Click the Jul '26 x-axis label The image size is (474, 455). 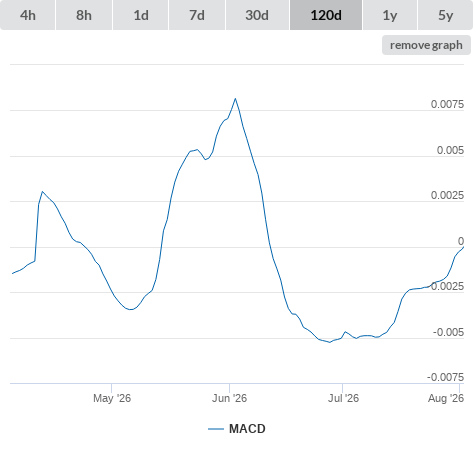pyautogui.click(x=343, y=398)
